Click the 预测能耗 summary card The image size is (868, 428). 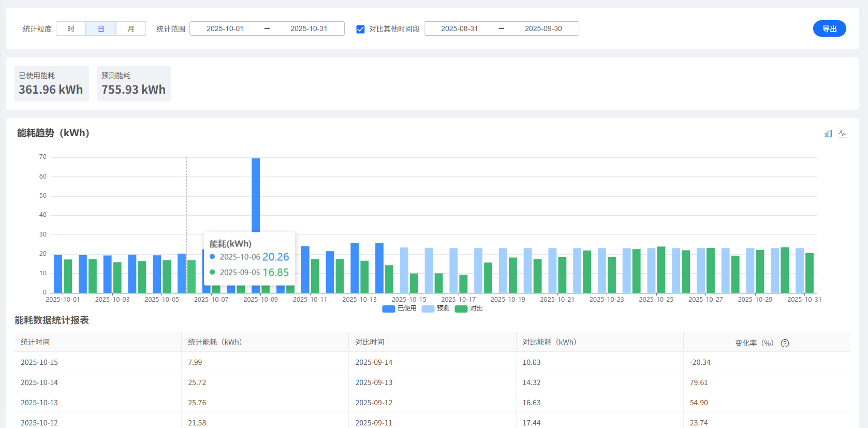(x=134, y=83)
